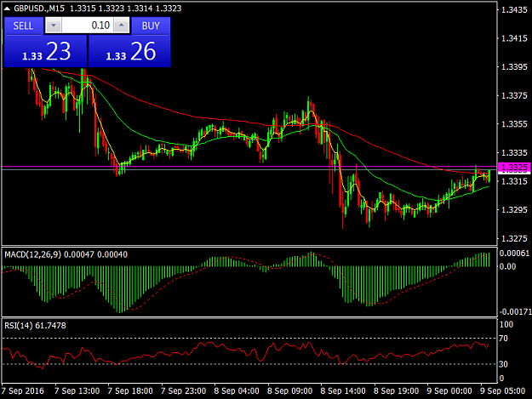Decrease lot volume with down arrow
The width and height of the screenshot is (532, 399).
[x=54, y=26]
